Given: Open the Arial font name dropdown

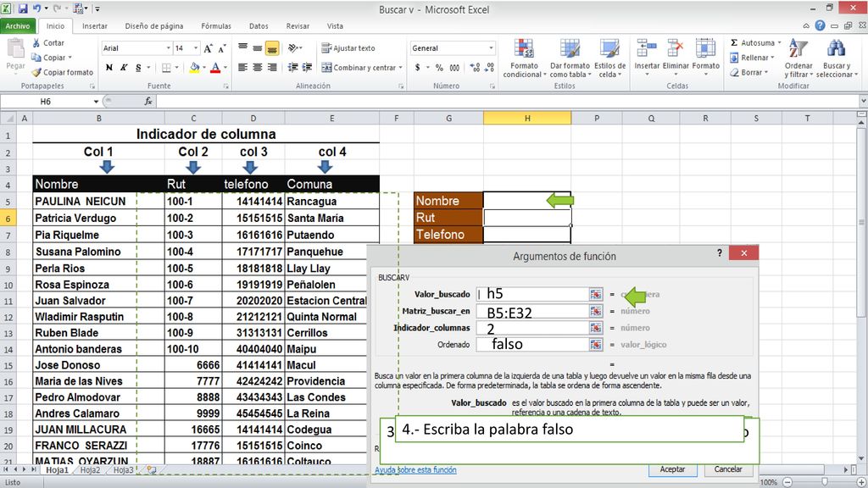Looking at the screenshot, I should (169, 48).
